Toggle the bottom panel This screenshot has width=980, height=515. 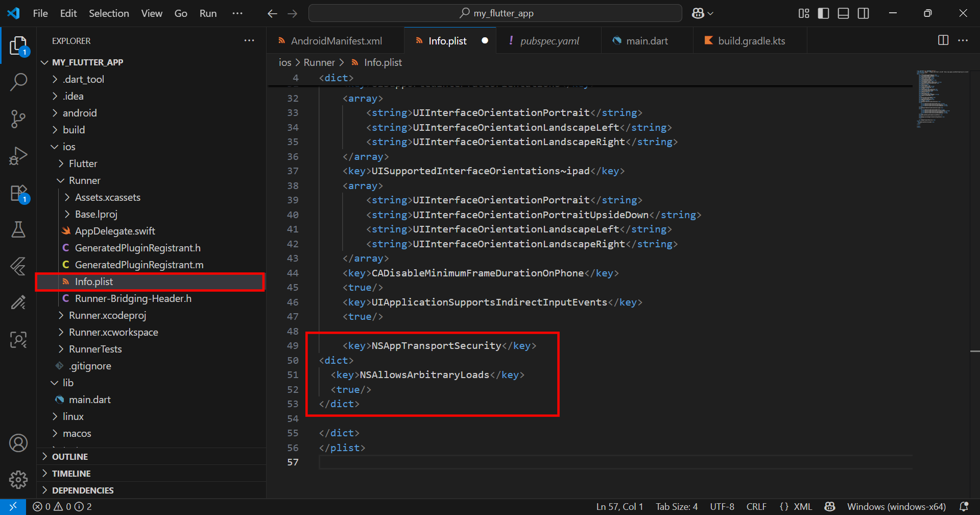[x=844, y=13]
